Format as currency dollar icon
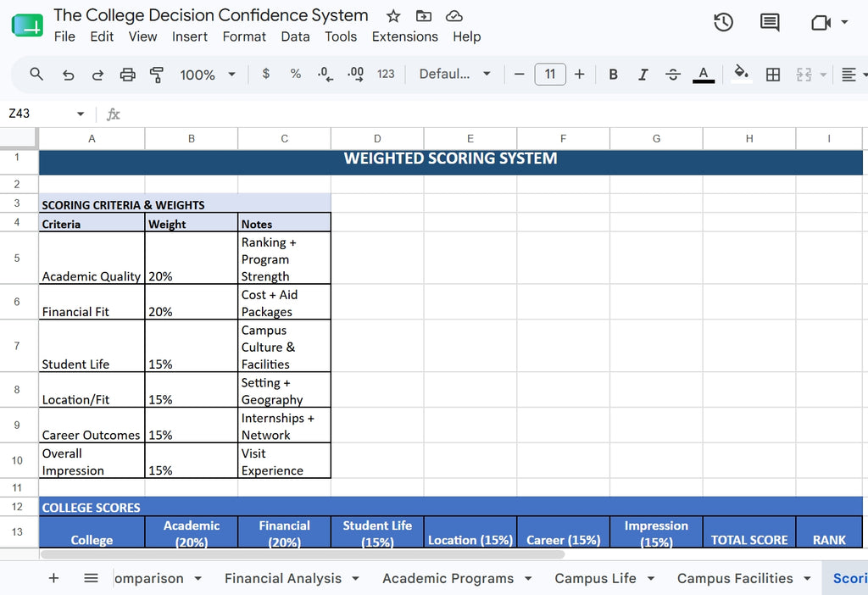 click(x=265, y=74)
